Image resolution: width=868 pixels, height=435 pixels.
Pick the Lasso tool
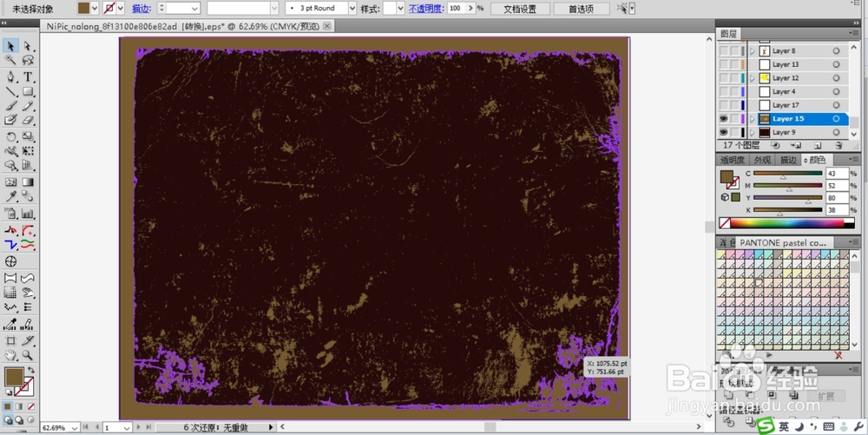click(28, 60)
